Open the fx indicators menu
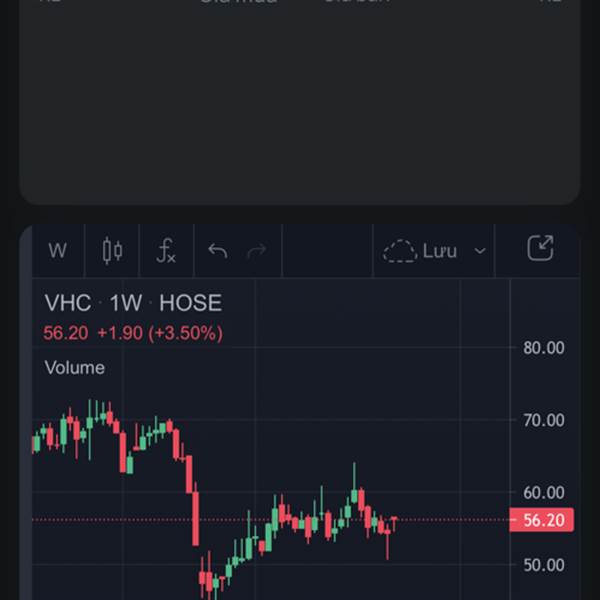The image size is (600, 600). tap(166, 251)
